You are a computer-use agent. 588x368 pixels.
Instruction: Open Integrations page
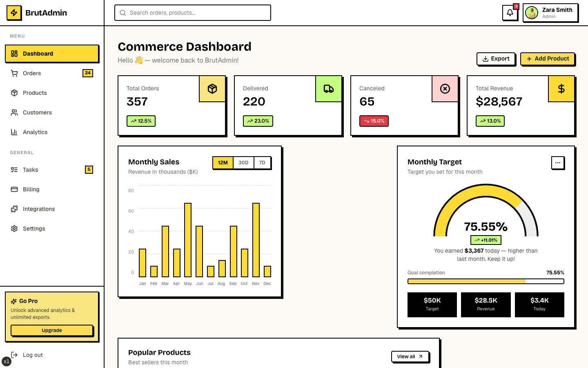point(52,209)
